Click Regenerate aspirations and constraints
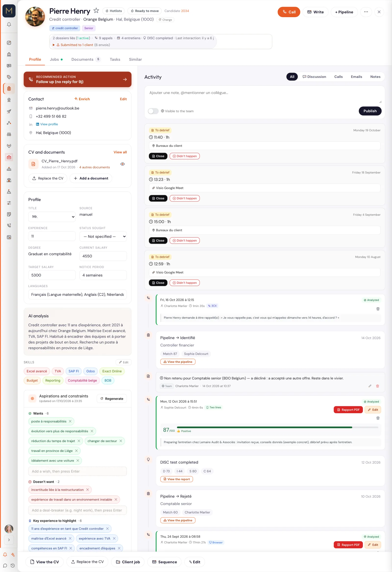The image size is (392, 572). pos(112,398)
